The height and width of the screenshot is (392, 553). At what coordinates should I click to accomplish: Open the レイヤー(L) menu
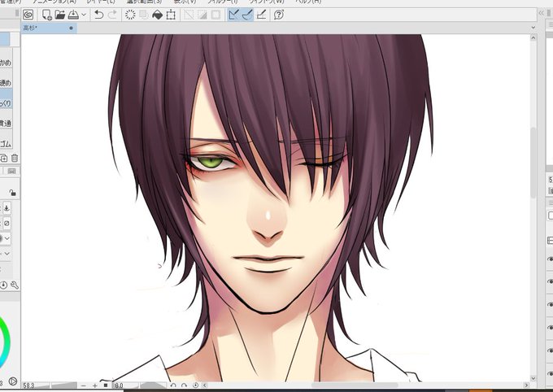[x=101, y=2]
